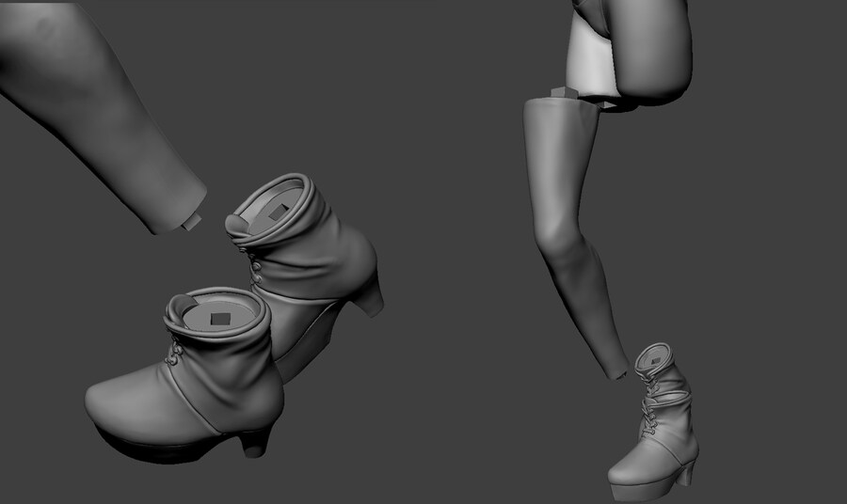Click the square socket hole in the front boot
847x504 pixels.
click(x=220, y=318)
